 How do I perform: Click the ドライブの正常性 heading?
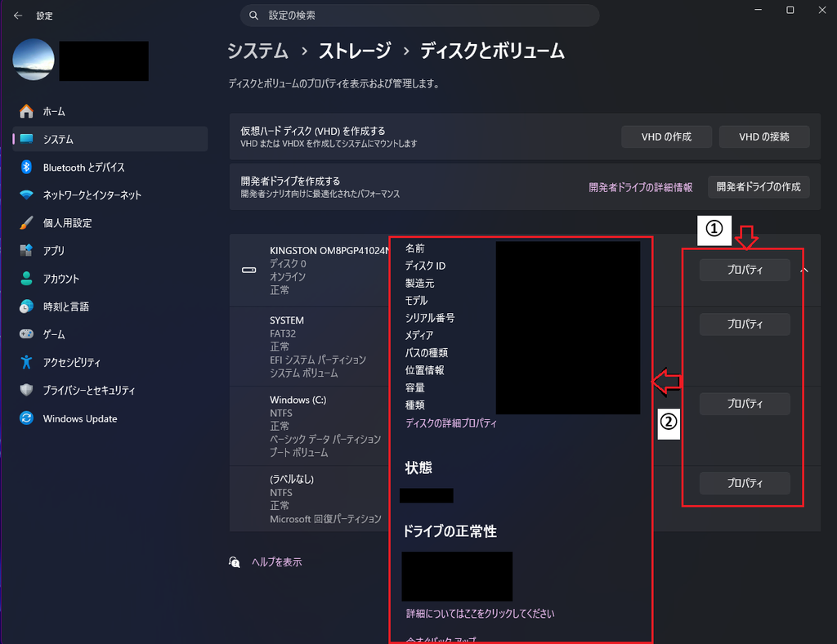(x=450, y=531)
